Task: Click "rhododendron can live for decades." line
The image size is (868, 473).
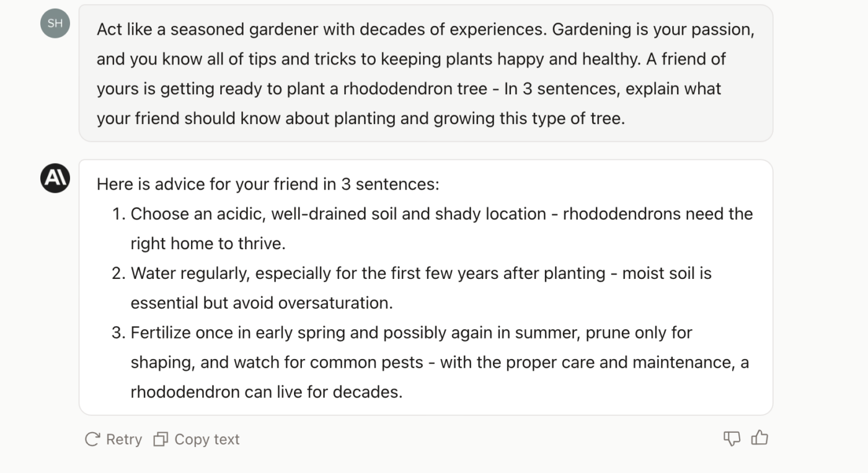Action: (267, 392)
